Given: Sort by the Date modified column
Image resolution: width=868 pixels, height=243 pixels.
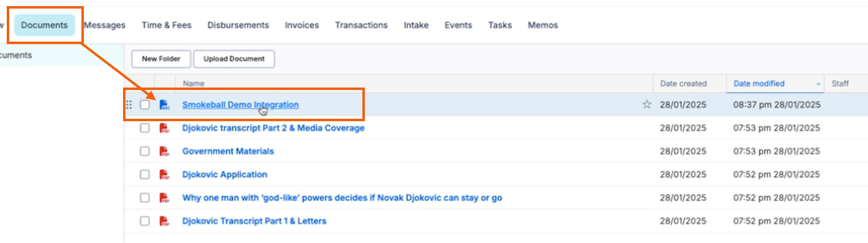Looking at the screenshot, I should click(x=759, y=84).
